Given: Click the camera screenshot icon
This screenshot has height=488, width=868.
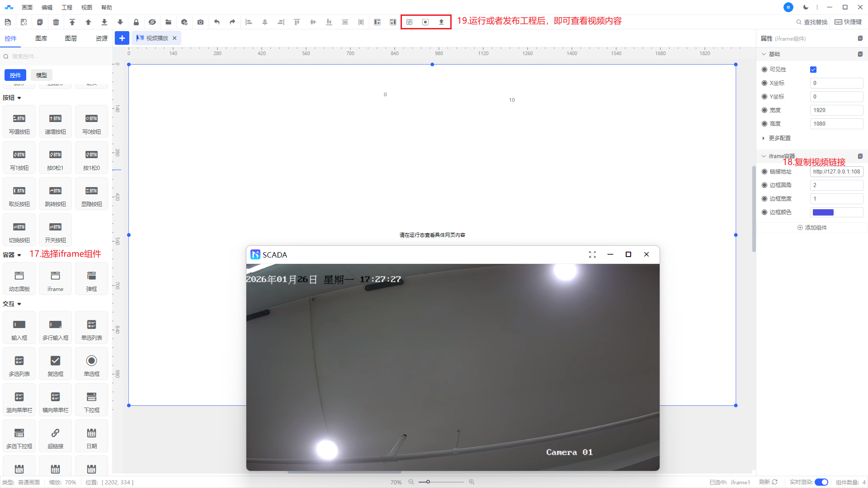Looking at the screenshot, I should 200,22.
